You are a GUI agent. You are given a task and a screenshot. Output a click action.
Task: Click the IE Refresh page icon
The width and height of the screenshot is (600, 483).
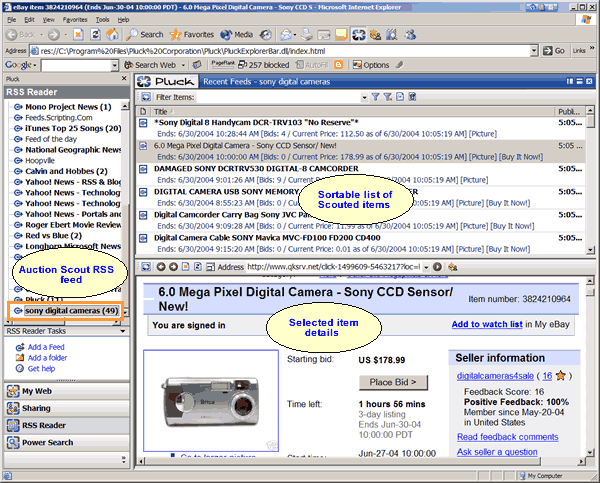(95, 35)
